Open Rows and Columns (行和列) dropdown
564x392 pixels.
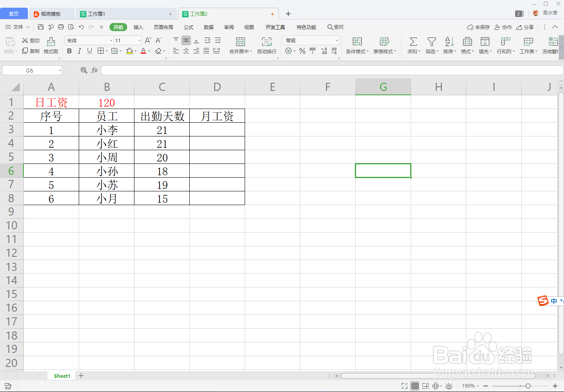(505, 45)
